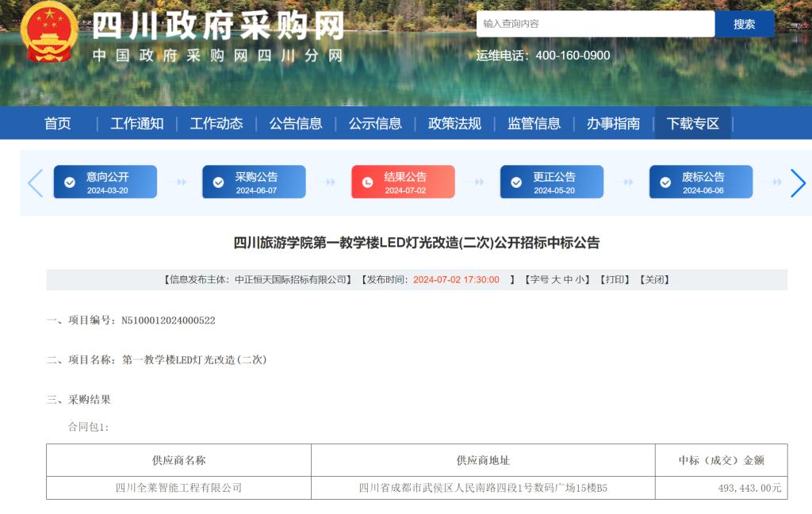Click the right arrow of timeline carousel

point(798,182)
